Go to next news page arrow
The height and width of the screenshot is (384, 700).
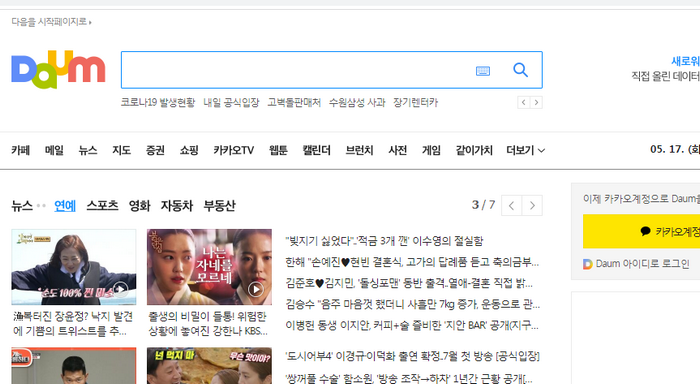coord(532,205)
